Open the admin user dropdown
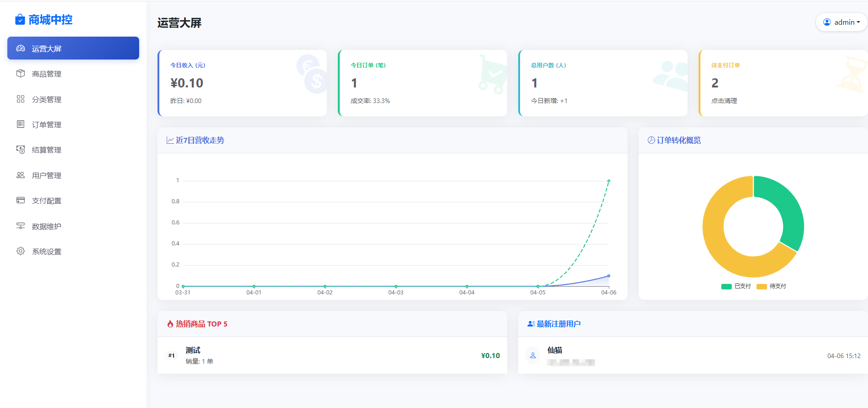Screen dimensions: 868x408 click(x=841, y=22)
